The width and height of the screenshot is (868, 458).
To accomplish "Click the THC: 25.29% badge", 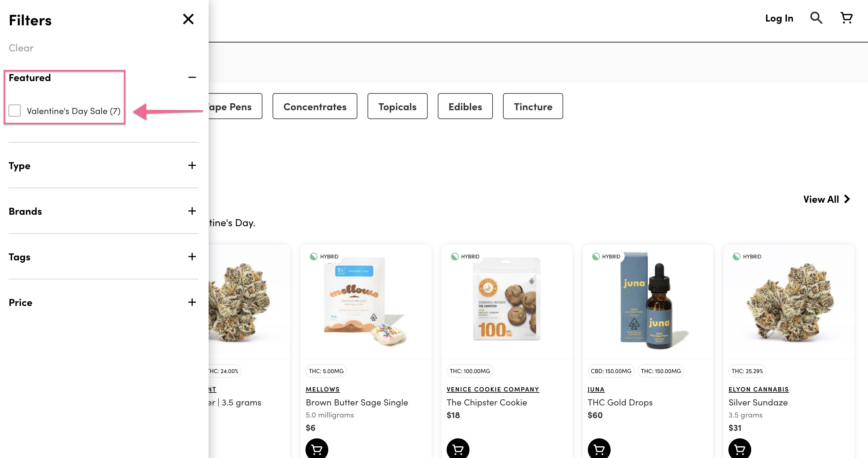I will (x=747, y=371).
